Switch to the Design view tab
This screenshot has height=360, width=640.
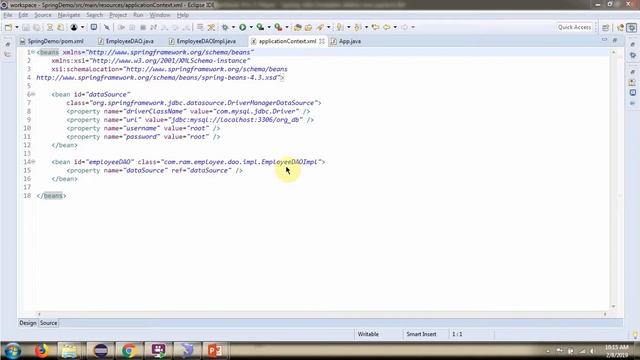[28, 323]
